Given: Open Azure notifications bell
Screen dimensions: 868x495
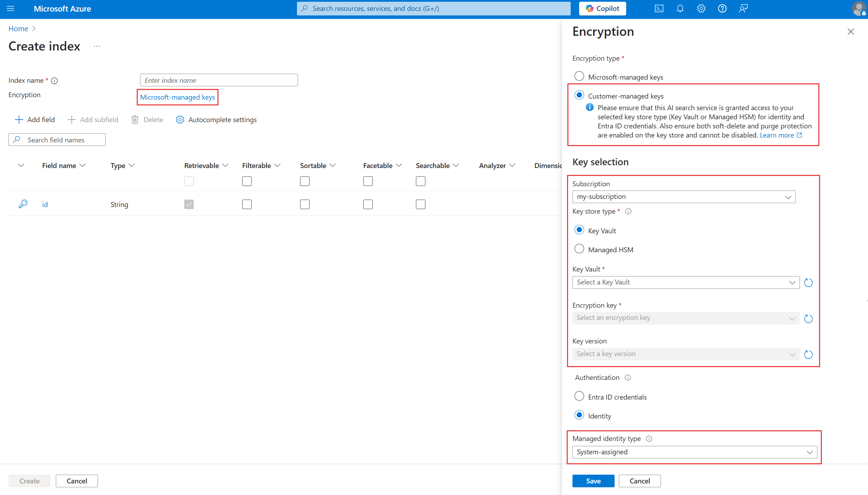Looking at the screenshot, I should [680, 8].
